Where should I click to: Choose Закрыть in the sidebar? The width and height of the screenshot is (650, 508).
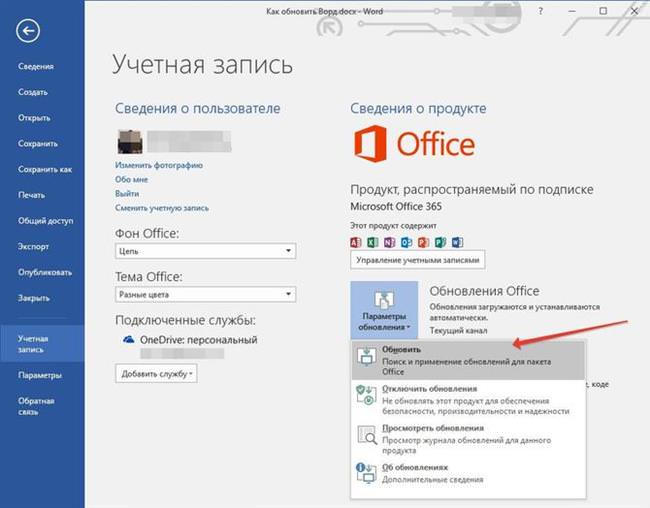tap(34, 298)
